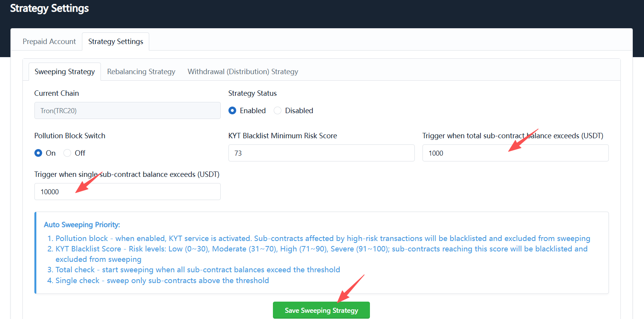Click the 'Total check' priority line
This screenshot has width=644, height=319.
tap(198, 270)
